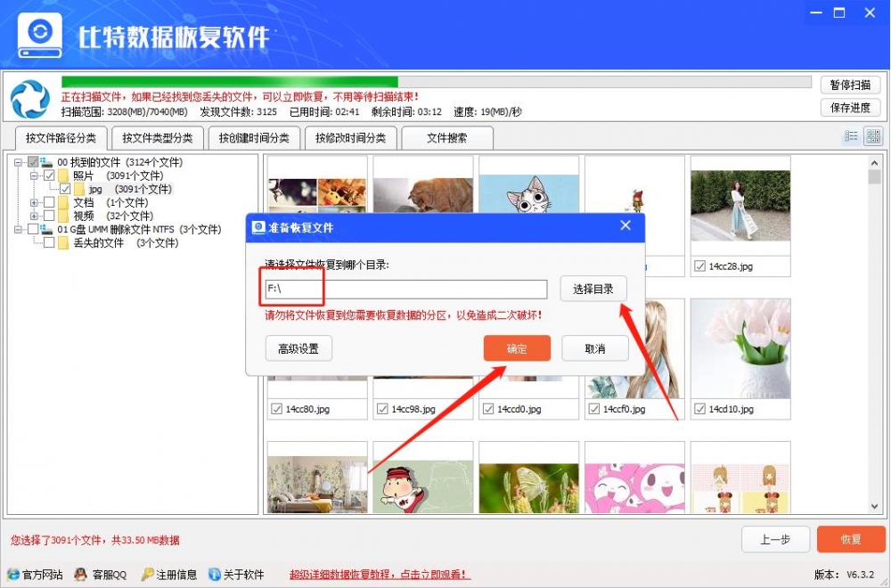Uncheck the jpg folder checkbox
891x588 pixels.
[65, 189]
